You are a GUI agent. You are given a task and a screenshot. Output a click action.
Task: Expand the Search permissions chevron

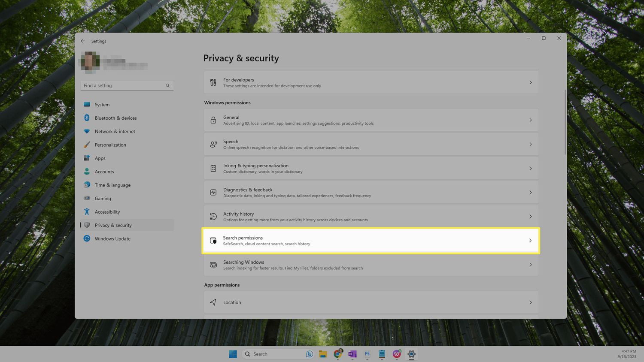coord(530,241)
